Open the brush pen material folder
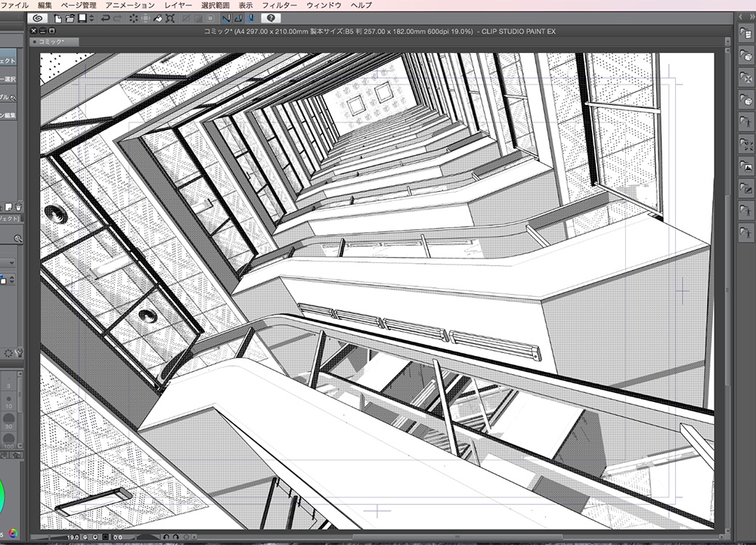 (x=746, y=189)
